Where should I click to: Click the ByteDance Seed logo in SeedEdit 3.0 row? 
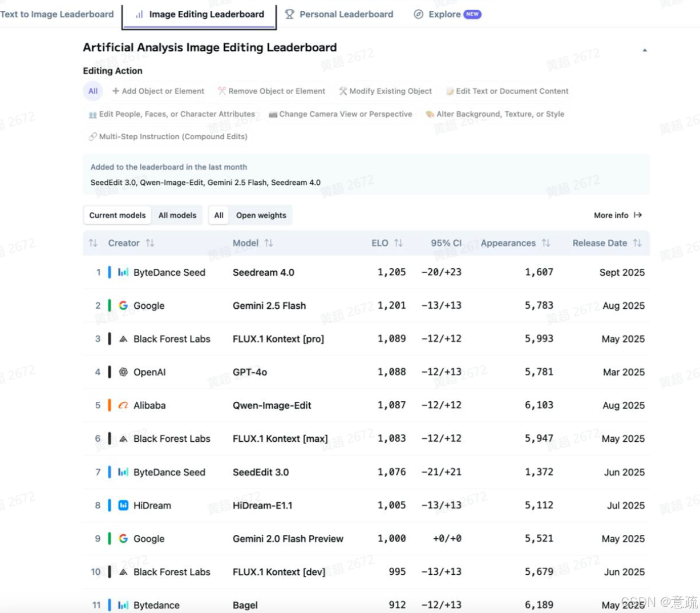[x=123, y=472]
